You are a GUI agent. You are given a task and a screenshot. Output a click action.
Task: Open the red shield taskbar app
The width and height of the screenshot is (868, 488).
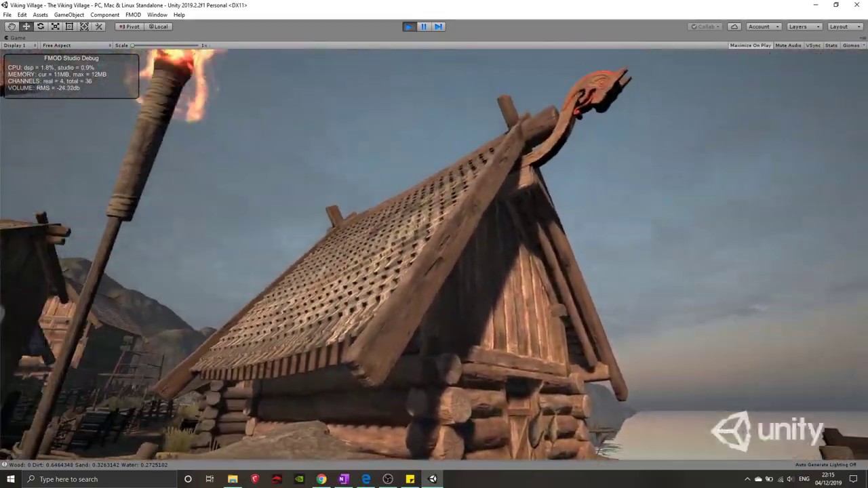(255, 479)
